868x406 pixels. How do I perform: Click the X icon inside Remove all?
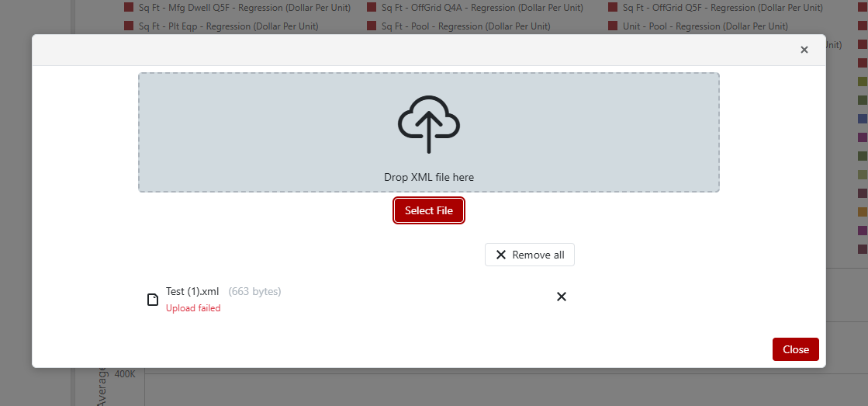501,255
